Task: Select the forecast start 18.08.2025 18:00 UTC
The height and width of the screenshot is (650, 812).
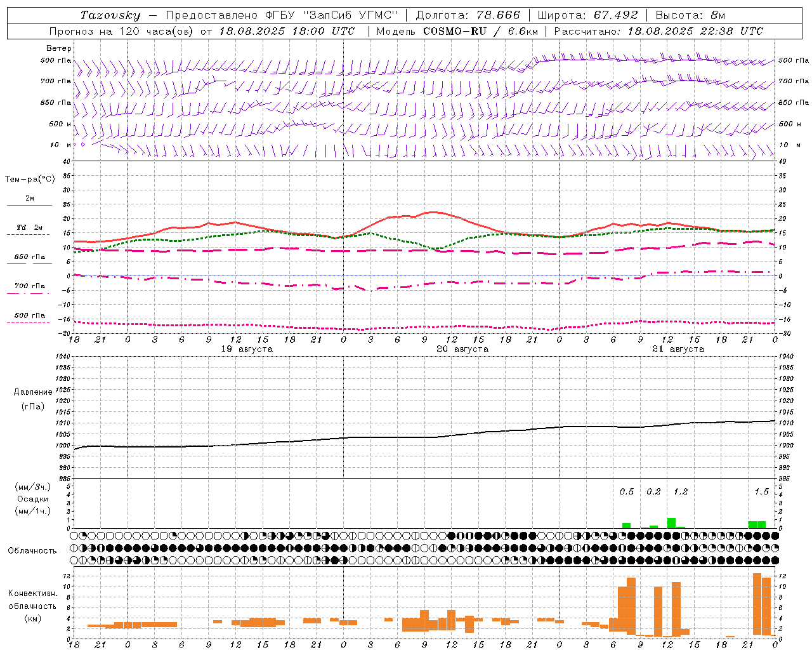Action: (x=287, y=31)
